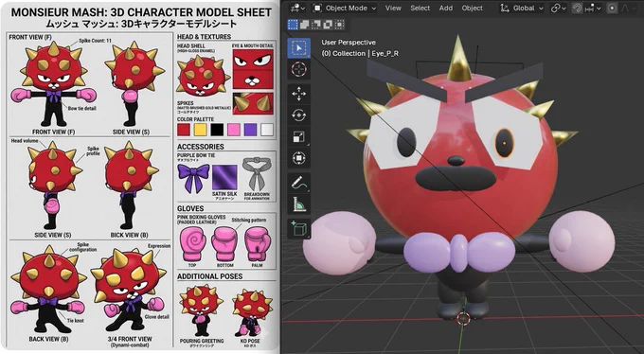Select the Annotate pencil tool
The width and height of the screenshot is (644, 354).
(x=298, y=183)
